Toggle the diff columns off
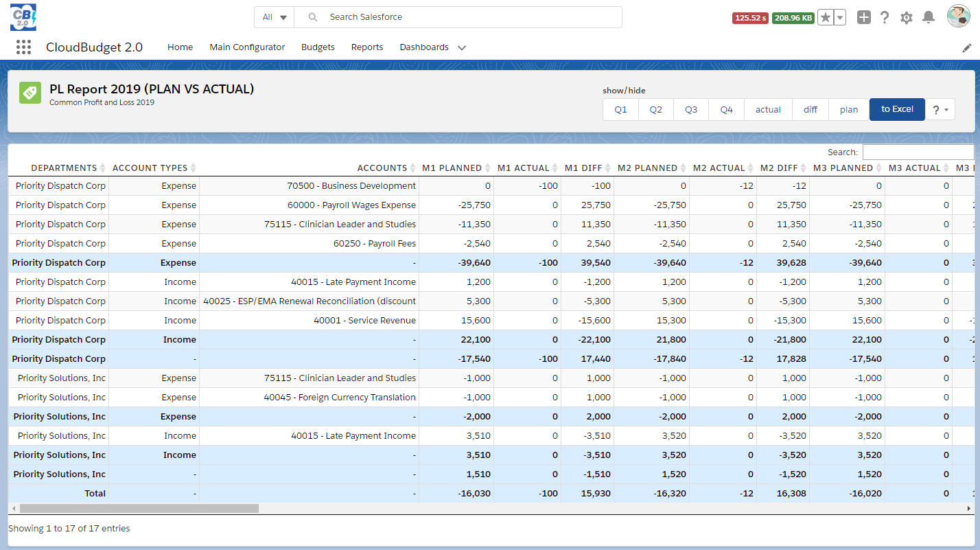980x550 pixels. (x=810, y=109)
